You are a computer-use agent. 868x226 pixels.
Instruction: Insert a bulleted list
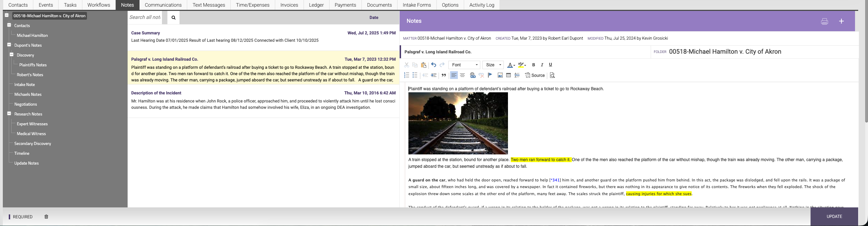pos(415,75)
